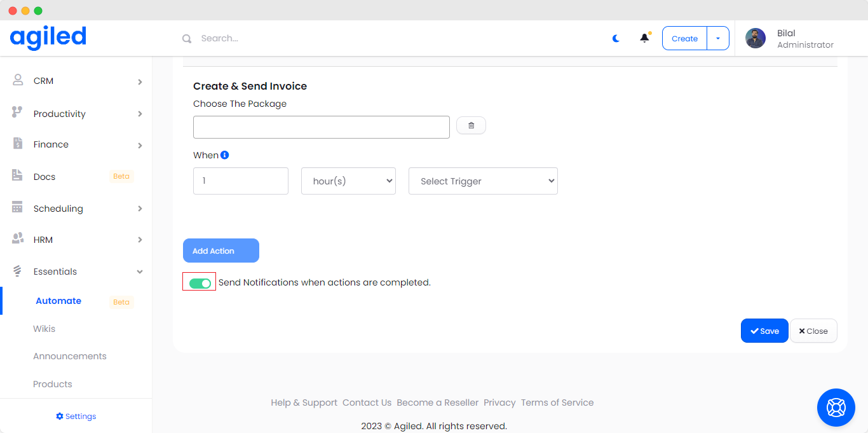This screenshot has width=868, height=433.
Task: Open the hour(s) time unit dropdown
Action: pyautogui.click(x=348, y=181)
